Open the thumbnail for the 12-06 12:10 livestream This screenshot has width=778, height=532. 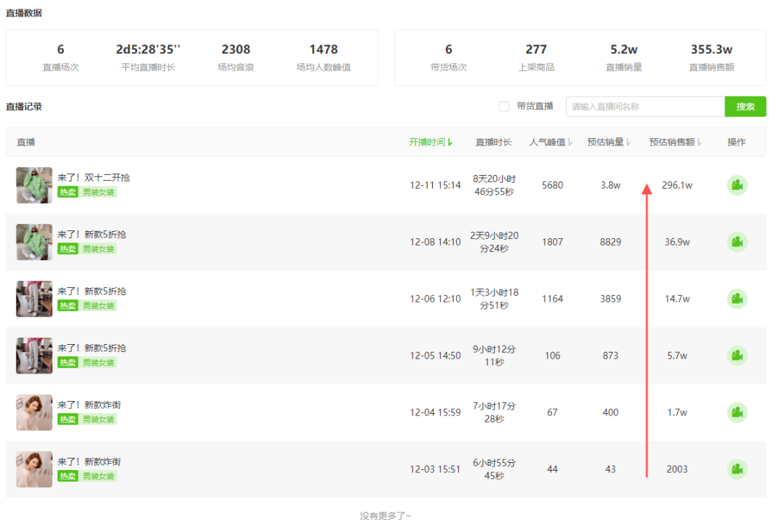35,299
